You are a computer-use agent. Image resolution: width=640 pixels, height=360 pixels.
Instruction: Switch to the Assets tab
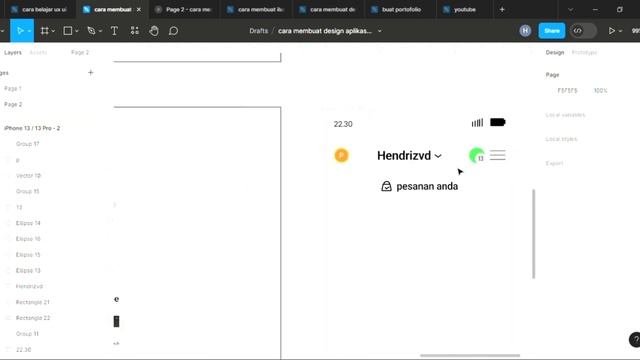click(x=38, y=53)
